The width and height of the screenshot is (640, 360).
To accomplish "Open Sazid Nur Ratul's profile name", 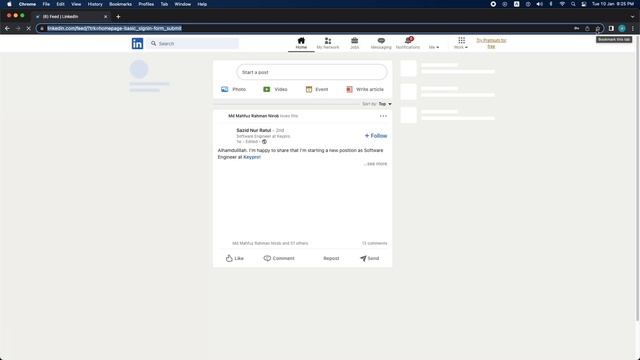I will coord(253,130).
